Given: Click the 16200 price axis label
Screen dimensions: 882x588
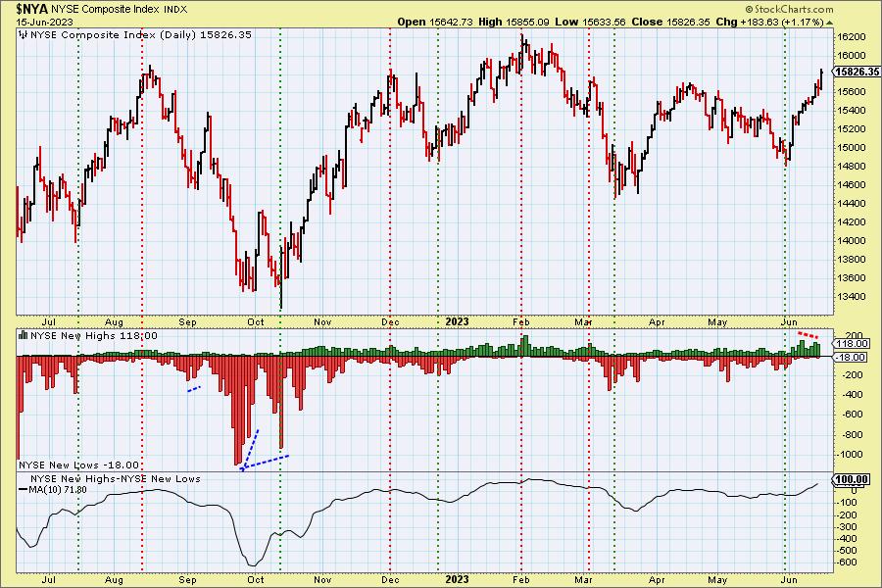Looking at the screenshot, I should 851,37.
